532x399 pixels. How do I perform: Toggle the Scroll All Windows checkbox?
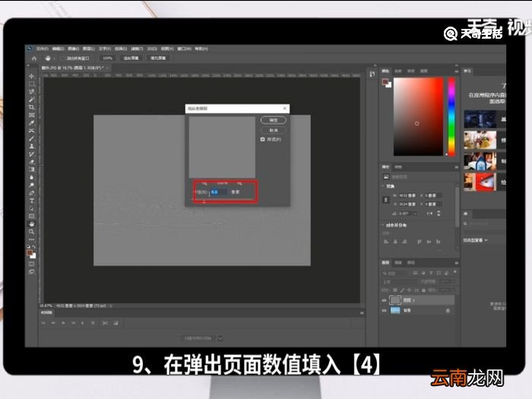point(62,59)
